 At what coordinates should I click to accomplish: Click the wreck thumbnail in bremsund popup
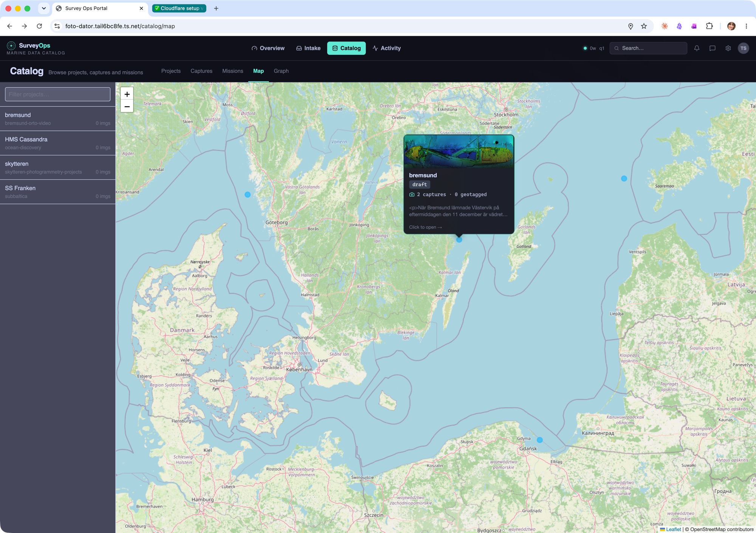click(x=459, y=151)
